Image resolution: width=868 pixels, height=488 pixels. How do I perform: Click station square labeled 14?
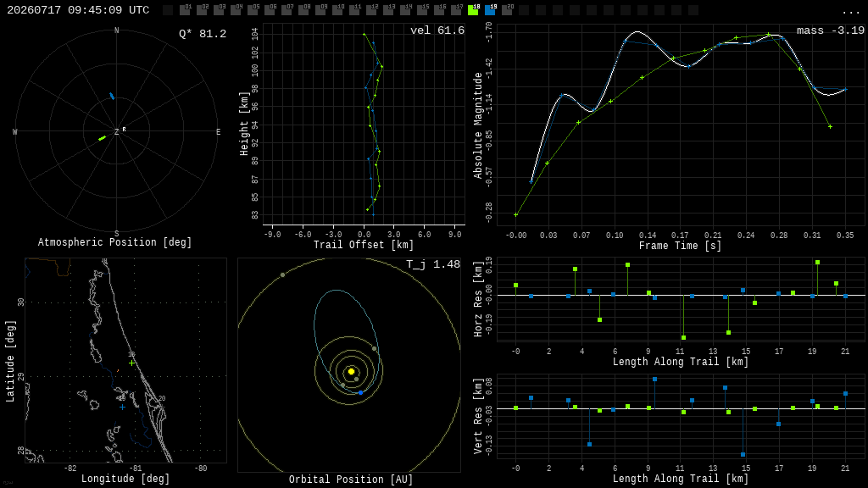[x=406, y=10]
